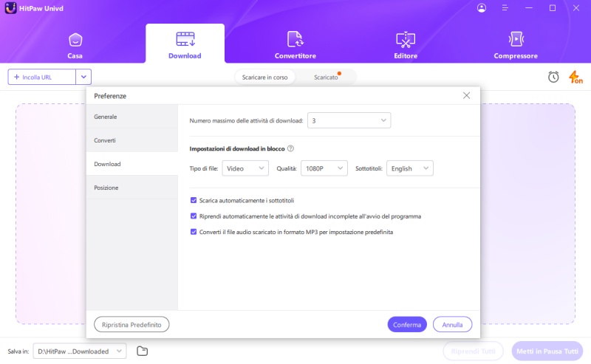
Task: Open the save folder icon
Action: pos(142,351)
